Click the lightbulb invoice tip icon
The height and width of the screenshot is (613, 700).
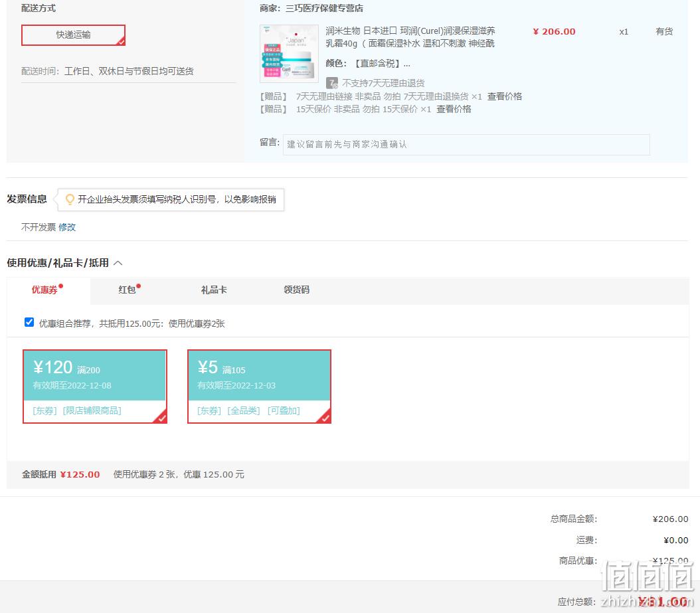click(70, 199)
